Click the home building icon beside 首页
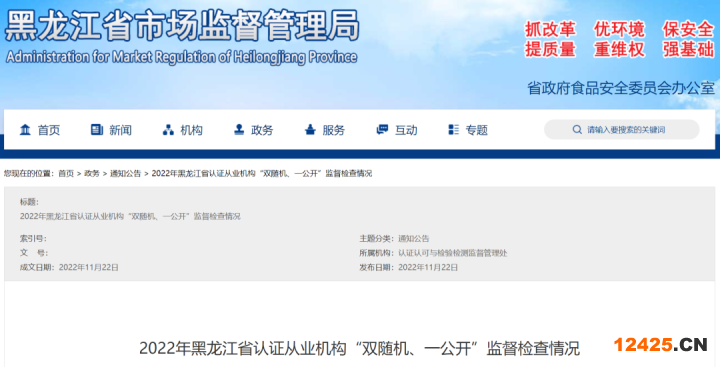The height and width of the screenshot is (367, 720). (25, 130)
